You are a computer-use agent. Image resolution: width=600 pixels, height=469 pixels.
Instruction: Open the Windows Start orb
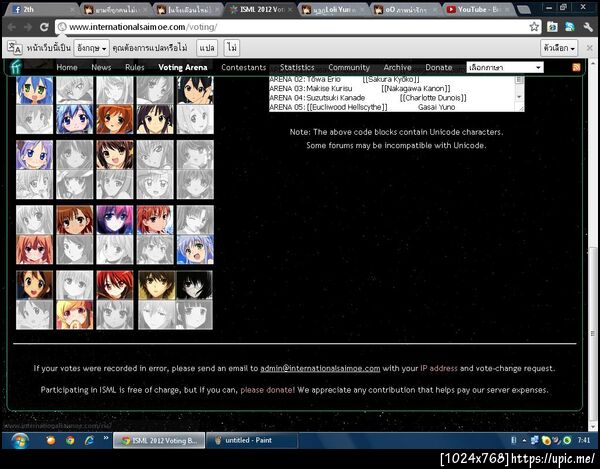[x=20, y=440]
